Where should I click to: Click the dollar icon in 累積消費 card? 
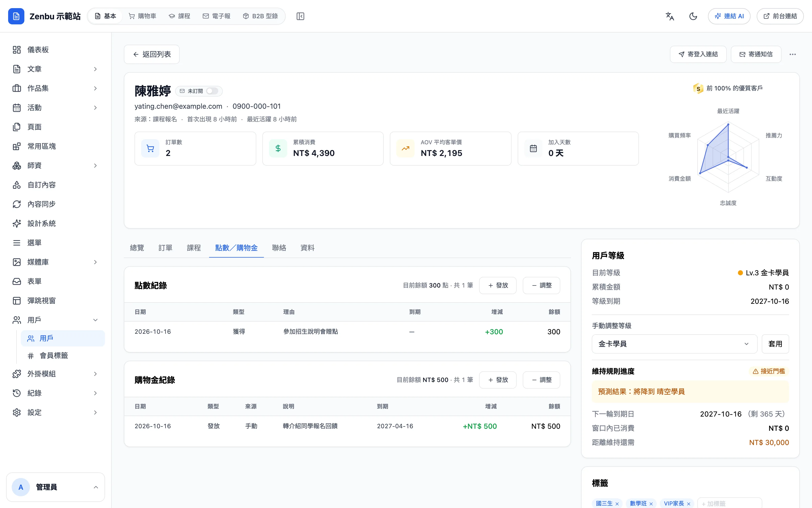pos(278,149)
